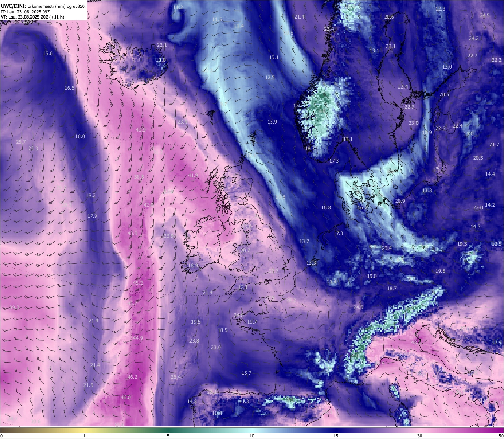Screen dimensions: 504x439
Task: Click the 'UWC/DINI: Úrkomumætti (mm) og uv850.' title
Action: [x=43, y=6]
